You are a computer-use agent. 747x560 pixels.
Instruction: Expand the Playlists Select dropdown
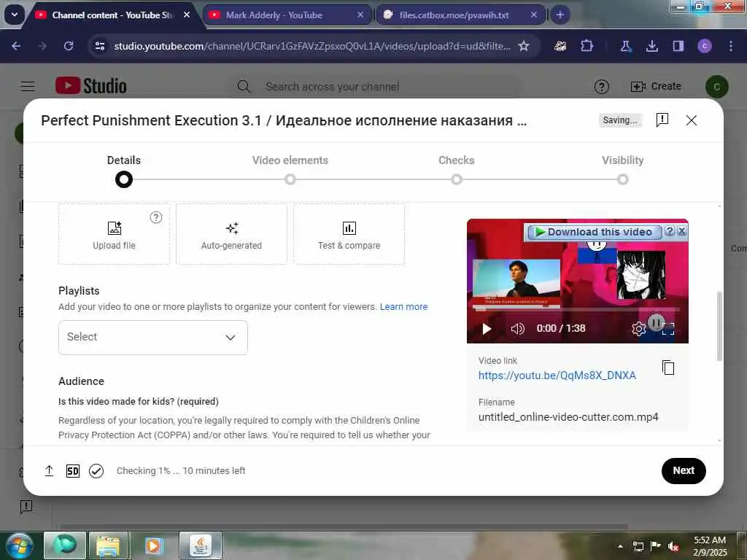(153, 337)
